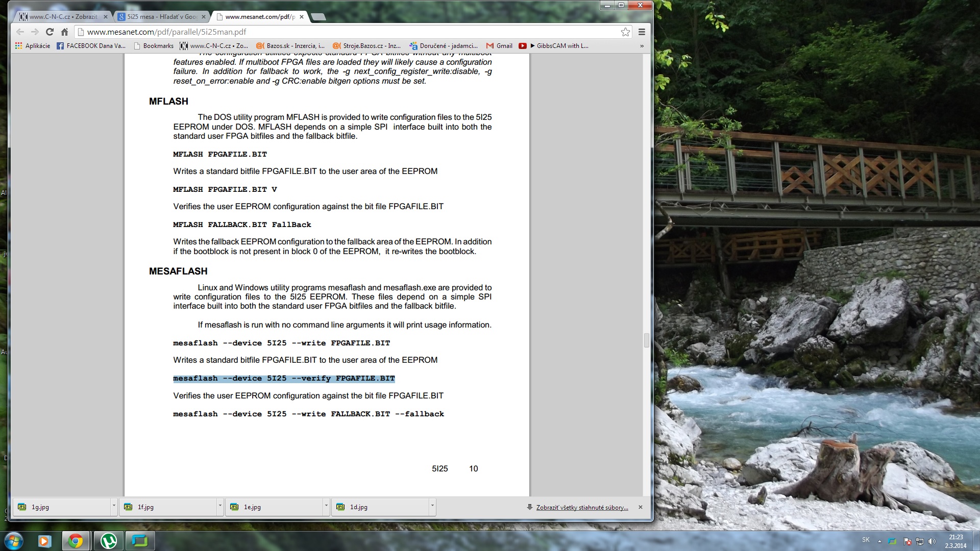Click the browser reload icon
Viewport: 980px width, 551px height.
[50, 32]
